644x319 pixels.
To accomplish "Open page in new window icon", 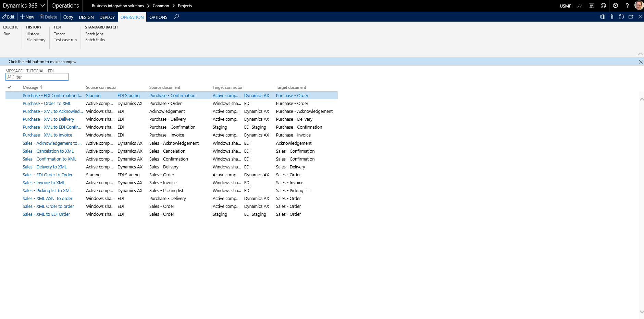I will (631, 17).
